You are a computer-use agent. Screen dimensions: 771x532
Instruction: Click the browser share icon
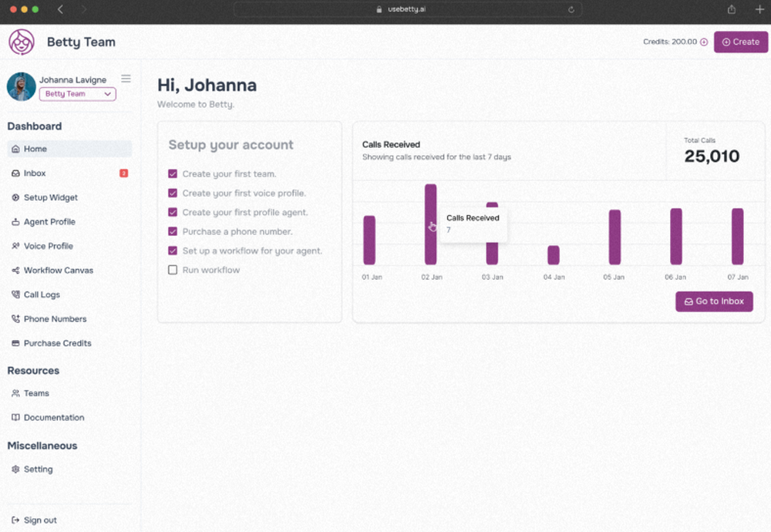732,9
